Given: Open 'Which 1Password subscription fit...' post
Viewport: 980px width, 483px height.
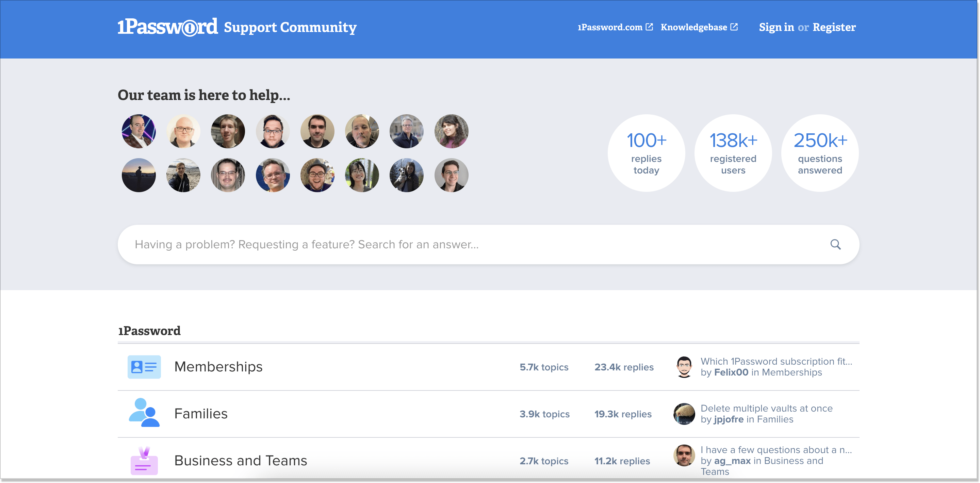Looking at the screenshot, I should [776, 361].
